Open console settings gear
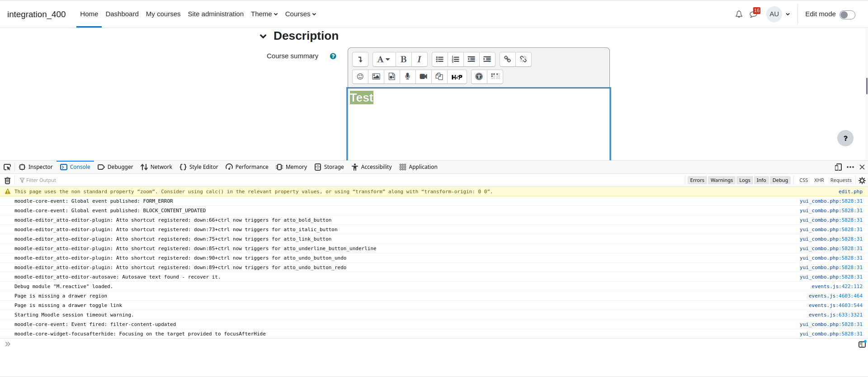Screen dimensions: 868x377 click(862, 181)
